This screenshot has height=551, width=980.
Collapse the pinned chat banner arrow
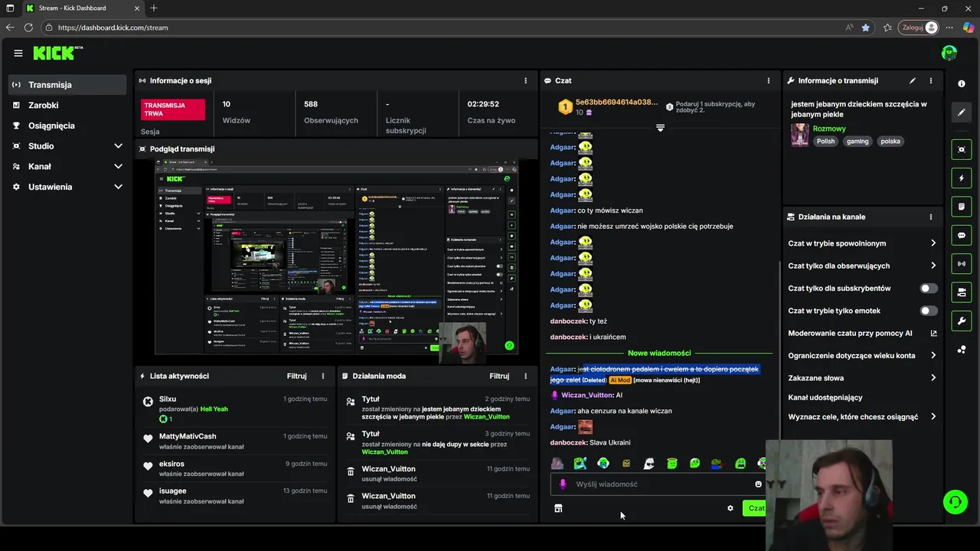point(660,128)
